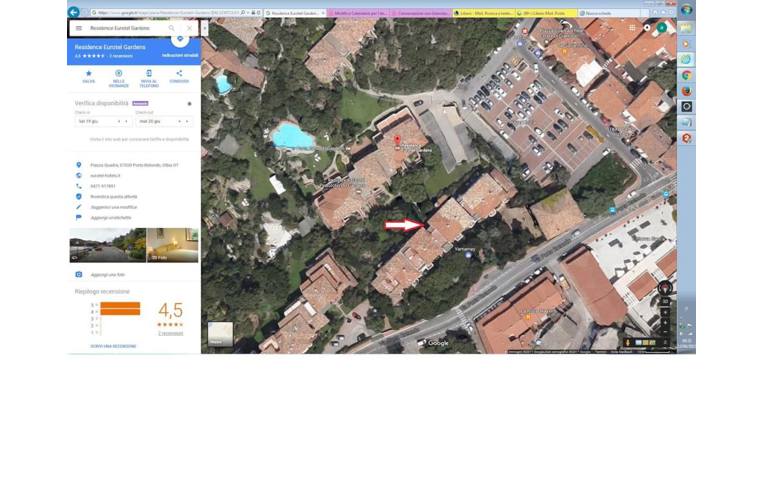Click the Street View pegman icon
764x492 pixels.
click(x=628, y=343)
